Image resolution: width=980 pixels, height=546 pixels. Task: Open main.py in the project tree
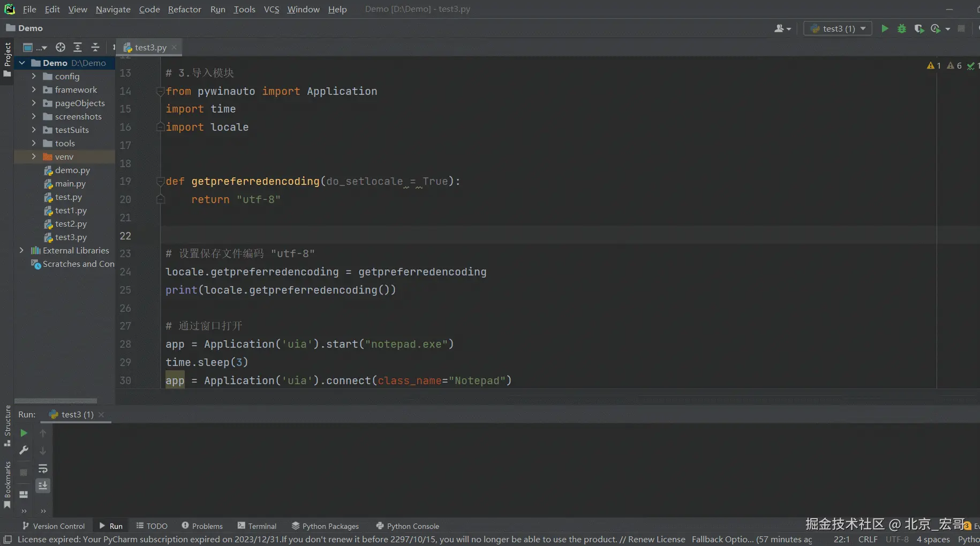(70, 184)
